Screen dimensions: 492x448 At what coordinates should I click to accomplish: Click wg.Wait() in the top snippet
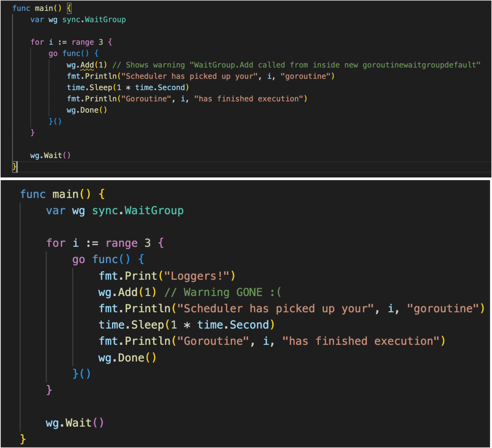[x=50, y=155]
